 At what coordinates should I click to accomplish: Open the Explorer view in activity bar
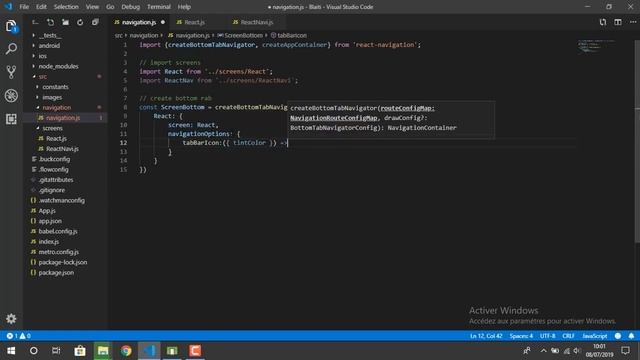point(11,27)
